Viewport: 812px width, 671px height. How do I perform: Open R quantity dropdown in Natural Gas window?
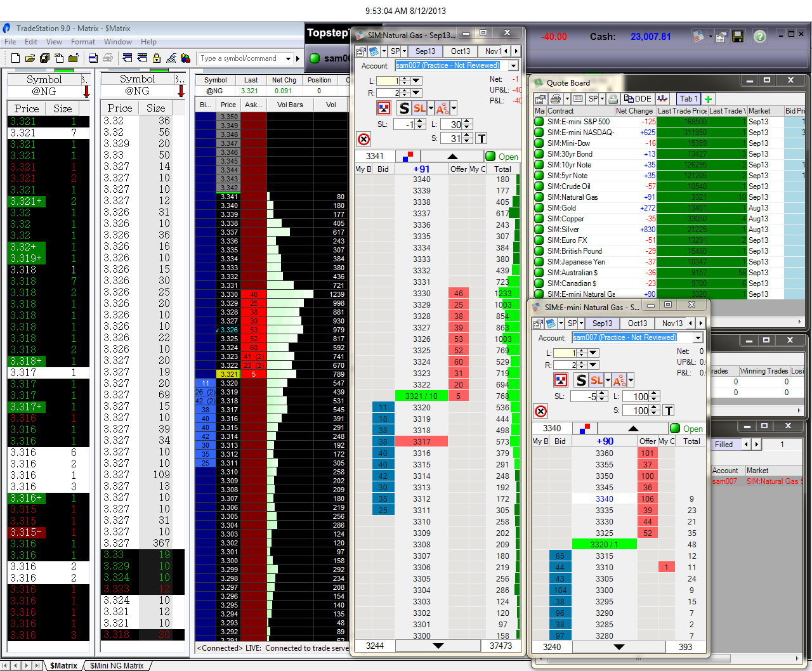click(416, 93)
